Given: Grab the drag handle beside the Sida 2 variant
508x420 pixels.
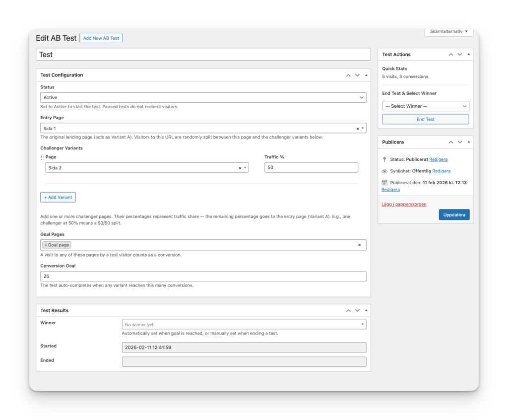Looking at the screenshot, I should point(42,156).
